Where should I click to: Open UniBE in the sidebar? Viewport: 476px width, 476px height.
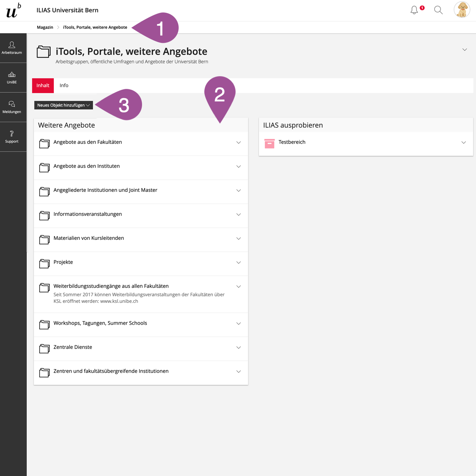coord(12,78)
